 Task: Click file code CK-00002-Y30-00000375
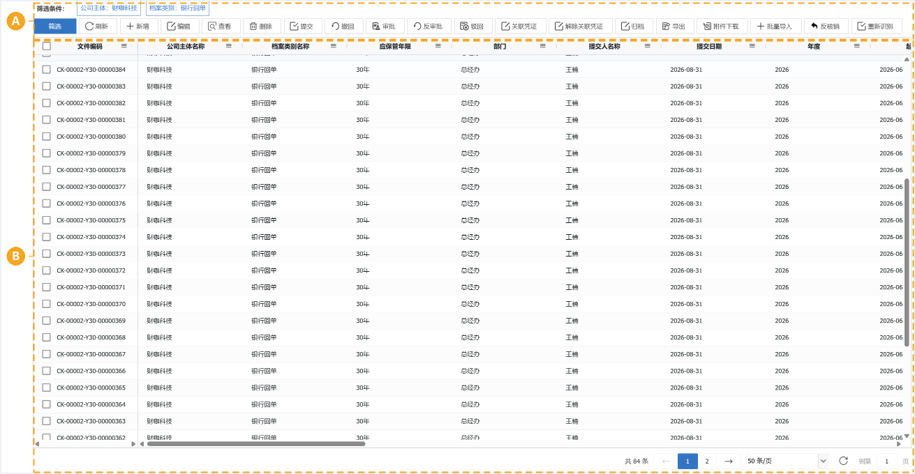tap(89, 221)
